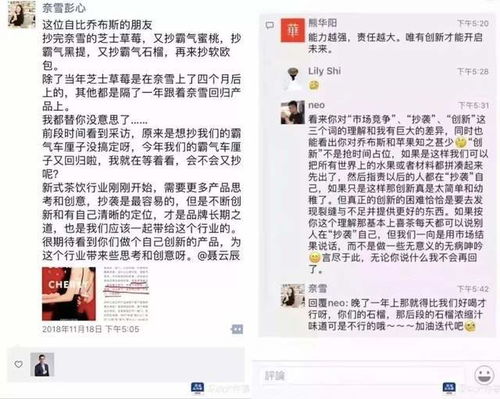View the liker's suit-man avatar

click(42, 364)
